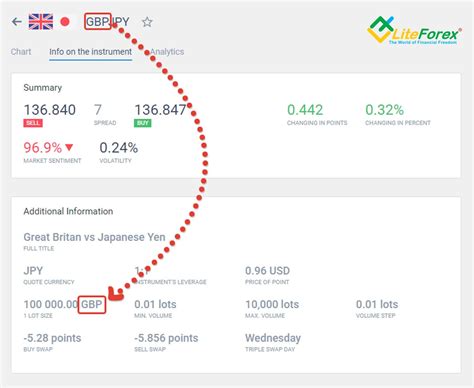This screenshot has width=474, height=388.
Task: Click the 0.442 changing in points value
Action: click(x=305, y=110)
